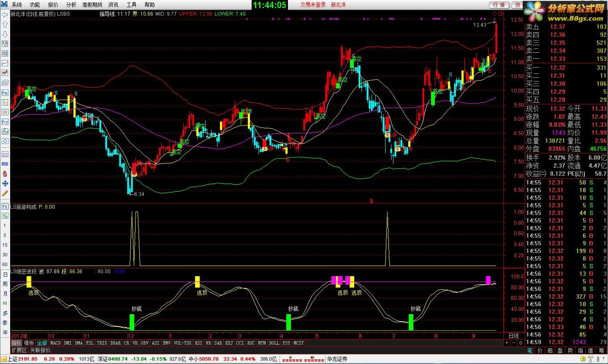Screen dimensions: 608x364
Task: Open the 笔 tick tab in the quote panel
Action: coord(530,350)
